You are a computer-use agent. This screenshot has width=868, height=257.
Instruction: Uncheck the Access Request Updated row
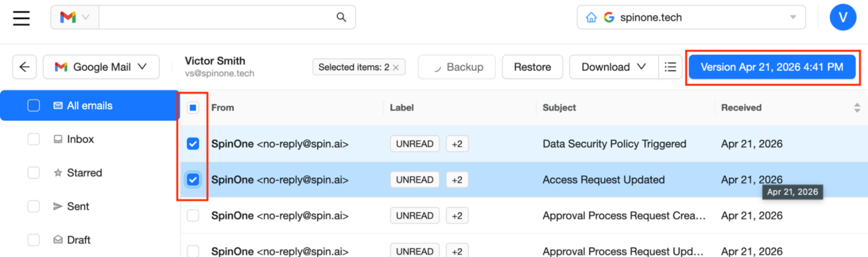[193, 180]
